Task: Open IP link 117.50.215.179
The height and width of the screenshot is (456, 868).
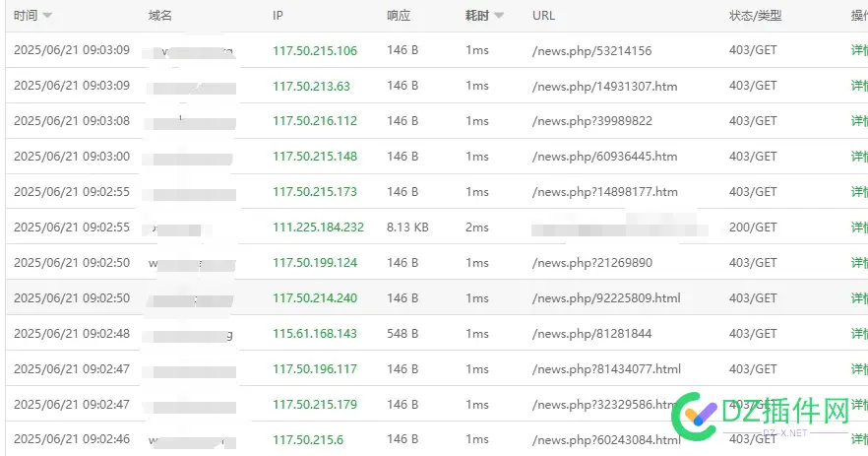Action: [315, 405]
